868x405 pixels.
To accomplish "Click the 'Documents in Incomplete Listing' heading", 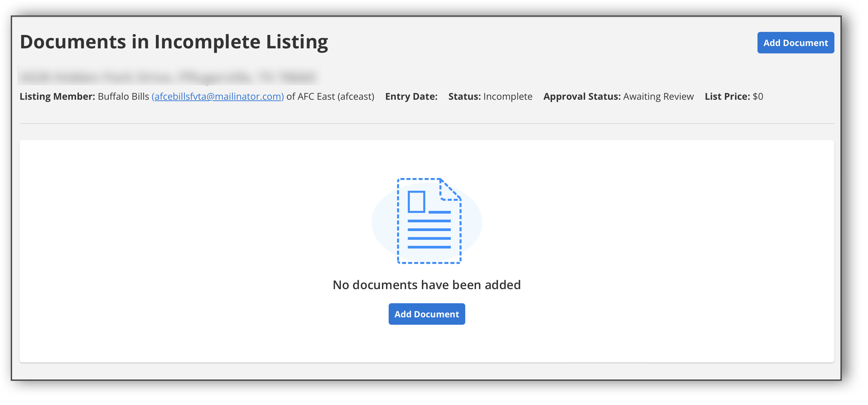I will pyautogui.click(x=174, y=42).
